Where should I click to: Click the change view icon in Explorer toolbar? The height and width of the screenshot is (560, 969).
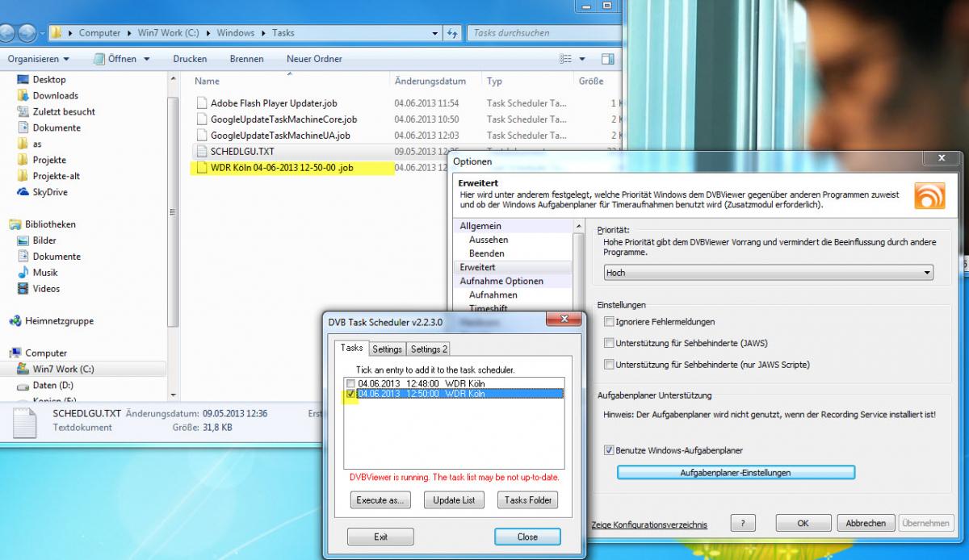click(x=565, y=59)
